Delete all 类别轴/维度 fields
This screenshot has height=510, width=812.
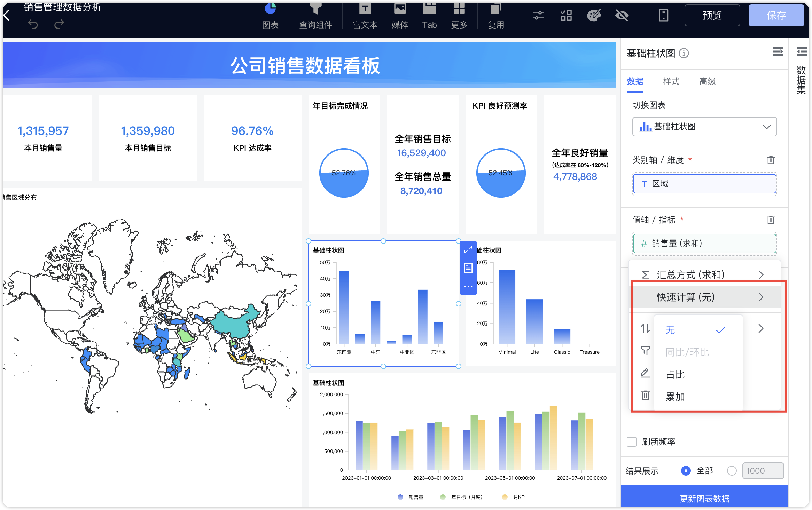pos(771,160)
